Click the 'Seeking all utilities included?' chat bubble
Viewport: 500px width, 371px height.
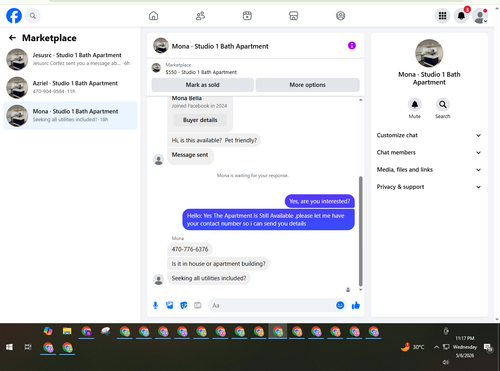[x=209, y=278]
